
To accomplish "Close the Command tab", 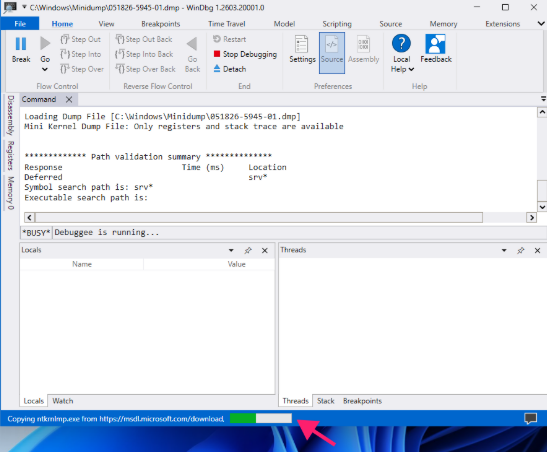I will click(x=69, y=99).
